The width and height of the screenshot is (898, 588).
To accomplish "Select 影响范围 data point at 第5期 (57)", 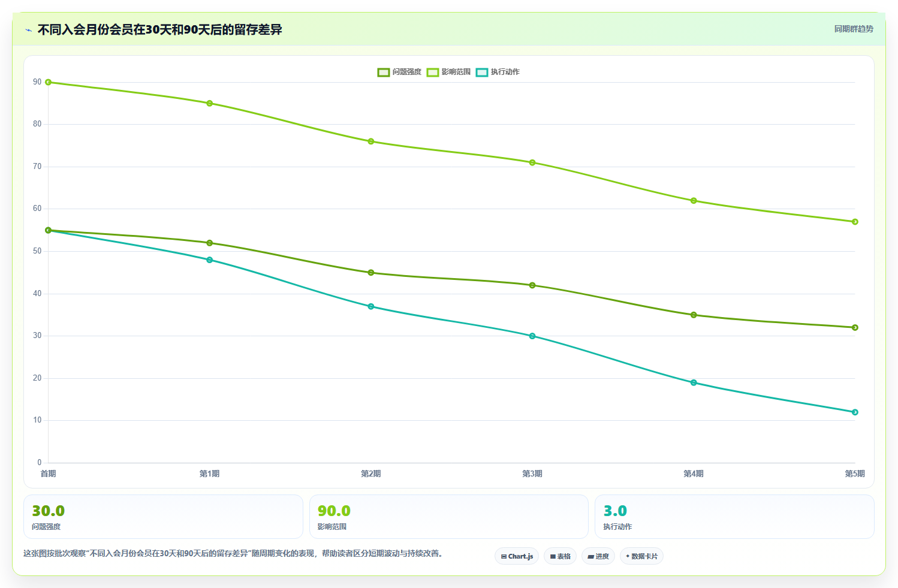I will (x=855, y=222).
